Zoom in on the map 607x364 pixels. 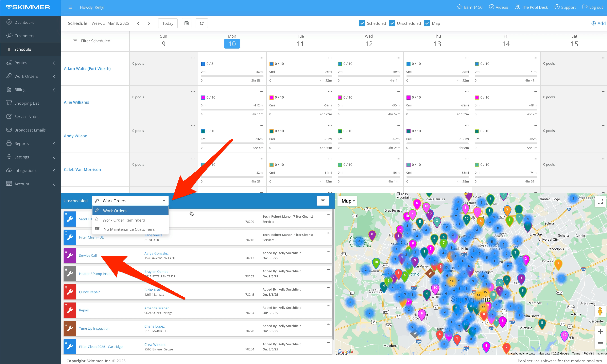pos(600,331)
